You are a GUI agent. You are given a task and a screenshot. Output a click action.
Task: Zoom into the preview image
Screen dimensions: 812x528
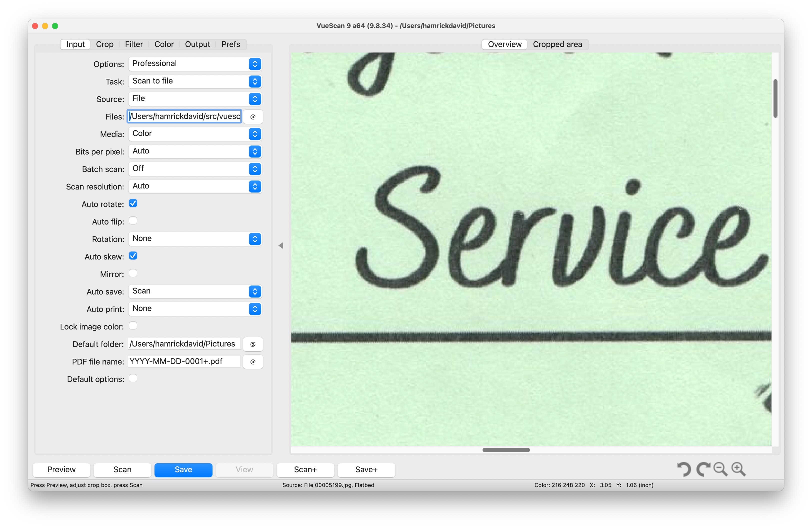[x=739, y=469]
